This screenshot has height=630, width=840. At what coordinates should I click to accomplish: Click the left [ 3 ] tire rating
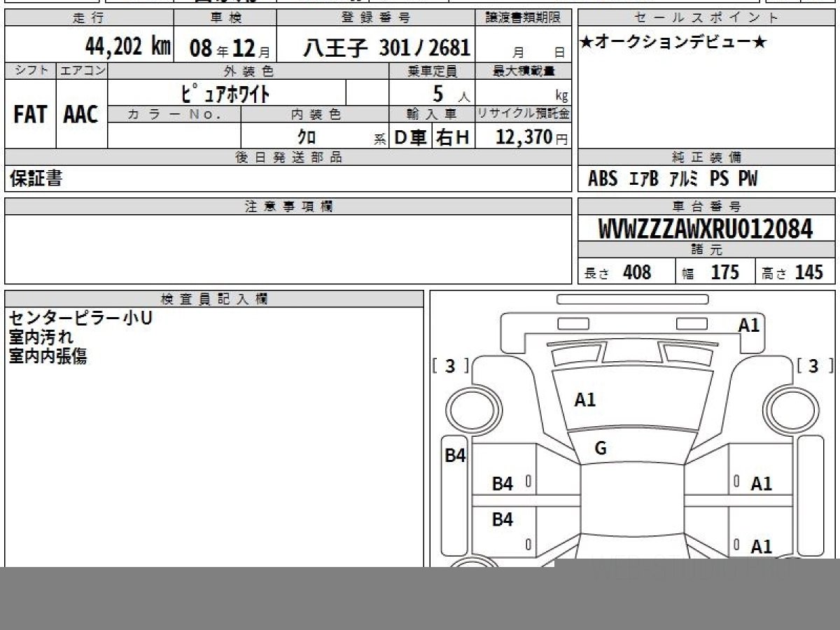coord(450,365)
